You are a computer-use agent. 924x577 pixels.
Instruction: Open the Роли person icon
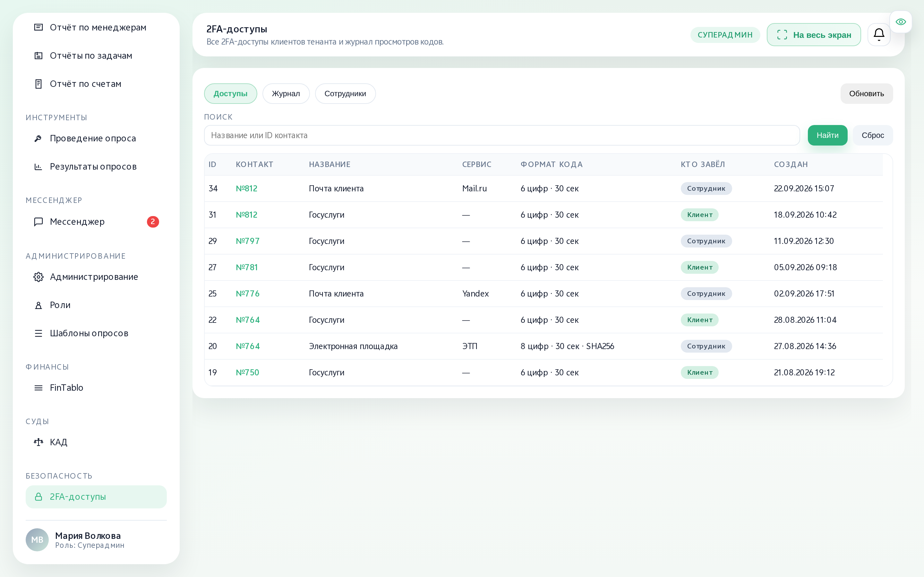pos(38,305)
